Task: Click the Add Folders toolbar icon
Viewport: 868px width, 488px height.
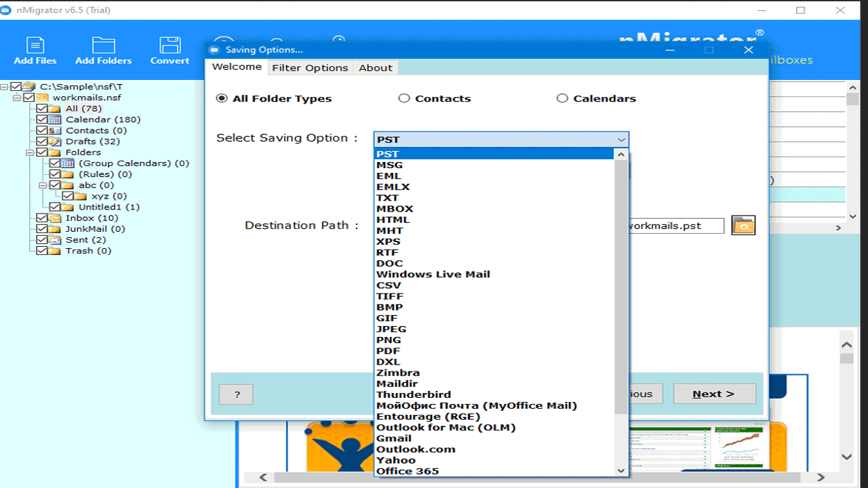Action: (x=104, y=45)
